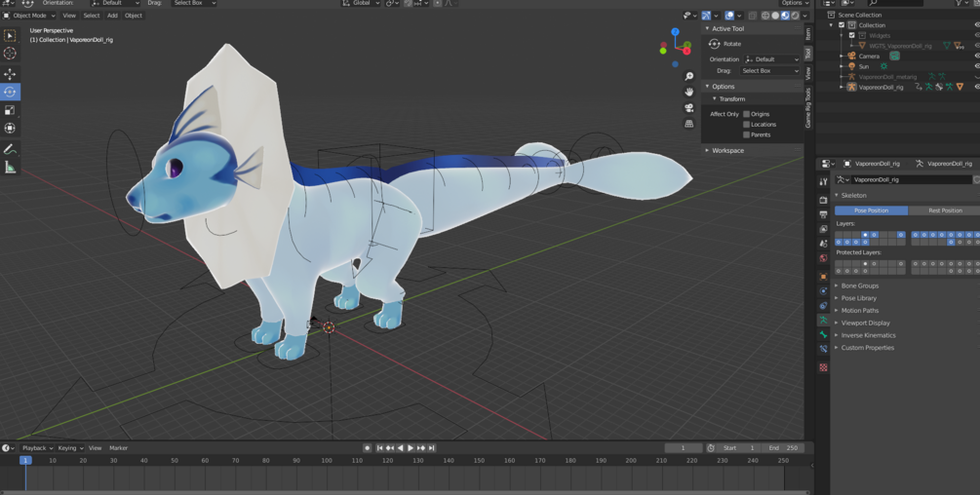Uncheck the Collection checkbox in outliner
The width and height of the screenshot is (980, 495).
coord(842,25)
